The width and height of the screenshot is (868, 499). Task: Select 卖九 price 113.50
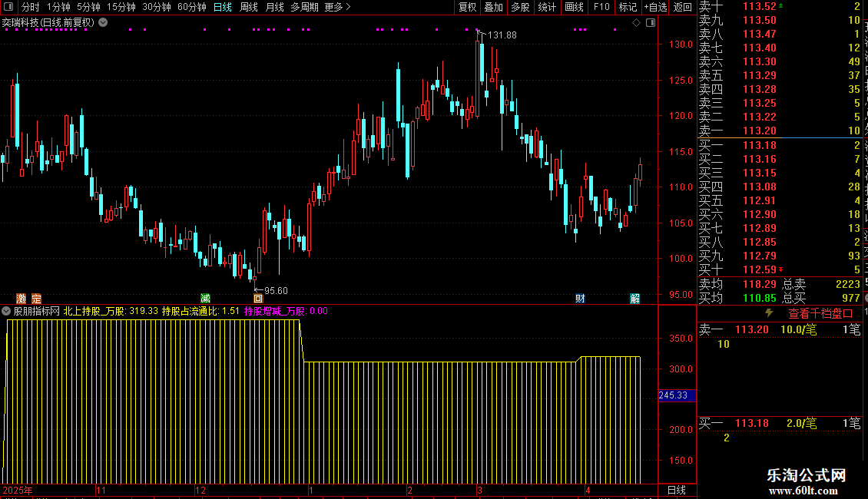pos(760,20)
